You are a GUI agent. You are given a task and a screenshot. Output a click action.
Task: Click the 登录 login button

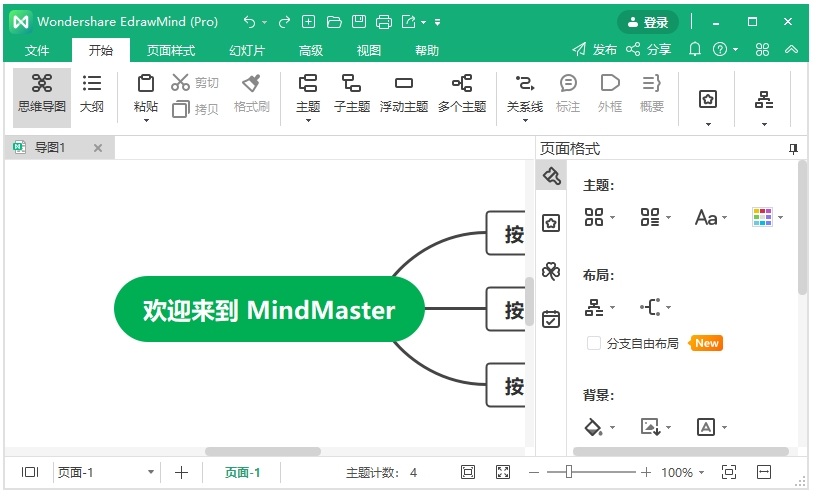coord(647,22)
